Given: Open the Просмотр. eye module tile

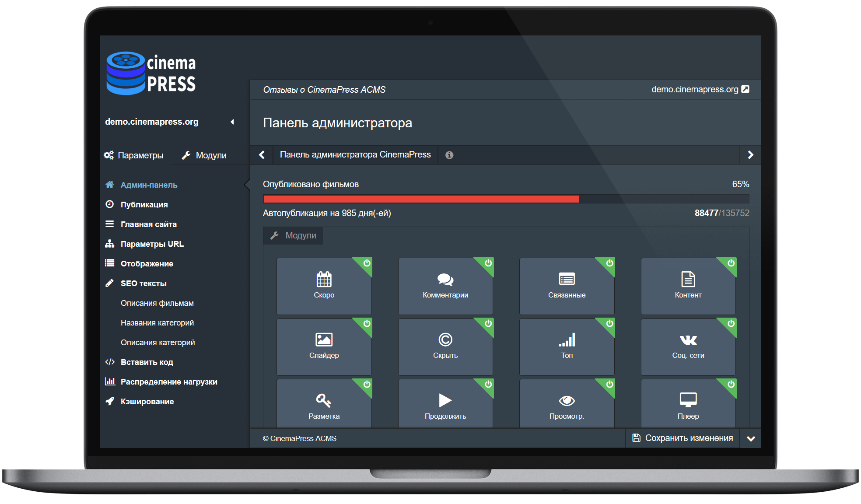Looking at the screenshot, I should click(567, 403).
